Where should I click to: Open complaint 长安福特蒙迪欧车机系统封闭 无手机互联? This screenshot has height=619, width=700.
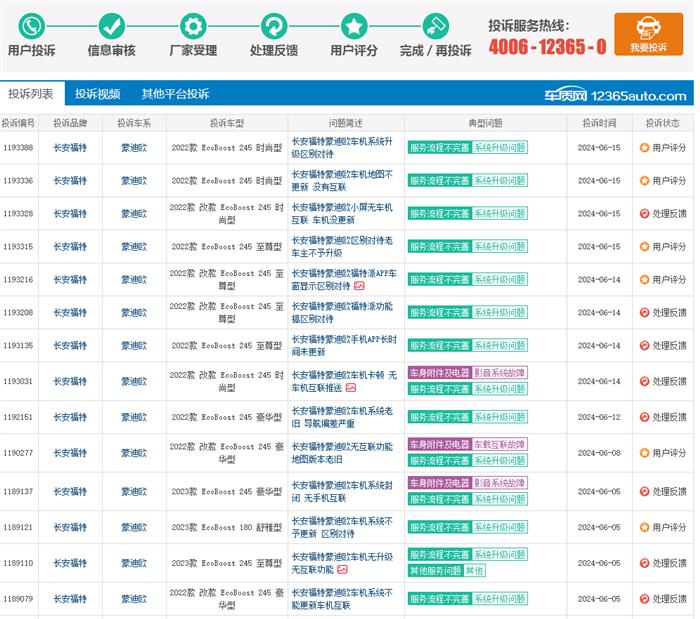pyautogui.click(x=342, y=491)
